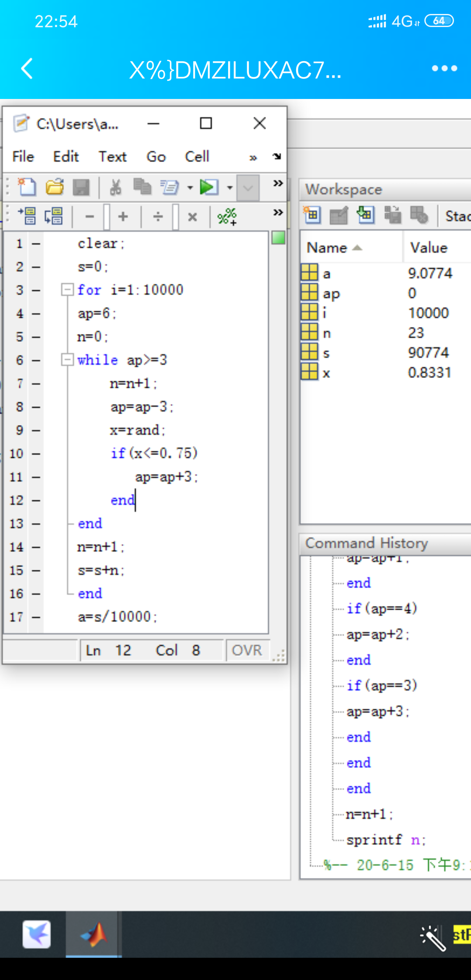Click the Evaluate cell icon
This screenshot has width=471, height=980.
[x=27, y=216]
